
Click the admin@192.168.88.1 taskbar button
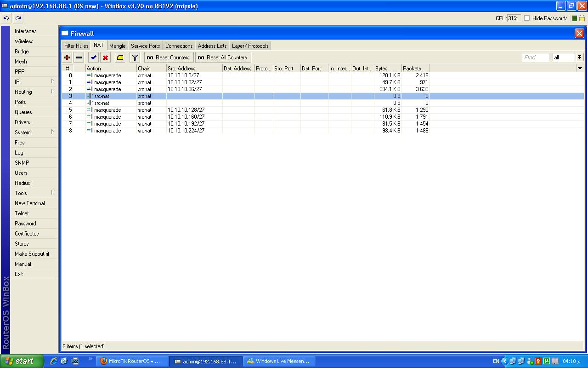[205, 361]
